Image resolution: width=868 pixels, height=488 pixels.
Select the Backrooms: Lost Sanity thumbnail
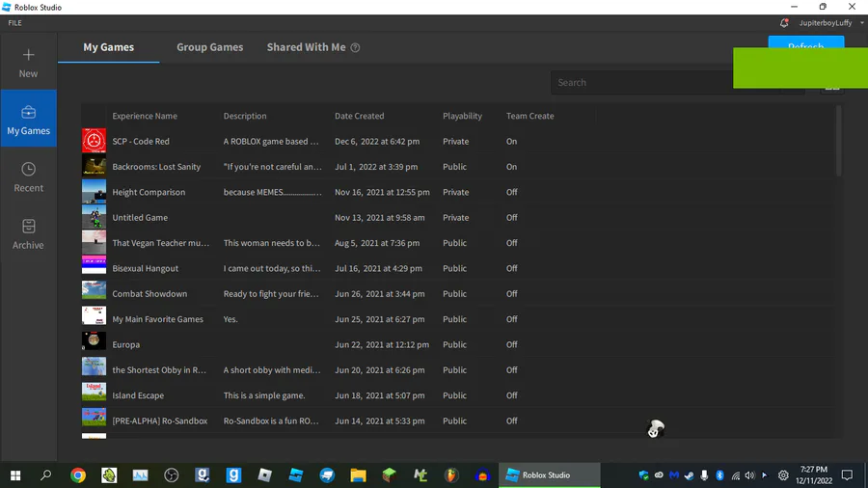(94, 166)
